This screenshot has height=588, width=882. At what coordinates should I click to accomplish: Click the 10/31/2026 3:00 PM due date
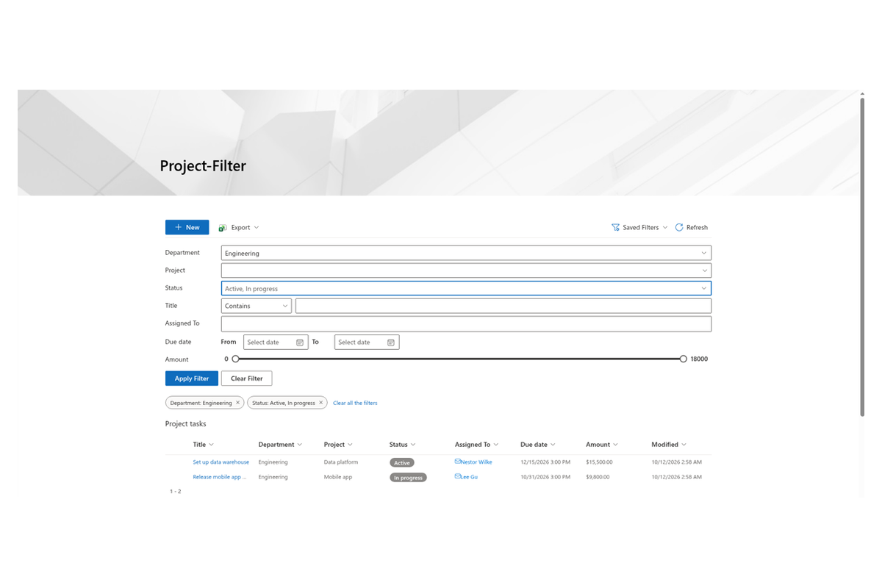pyautogui.click(x=545, y=477)
